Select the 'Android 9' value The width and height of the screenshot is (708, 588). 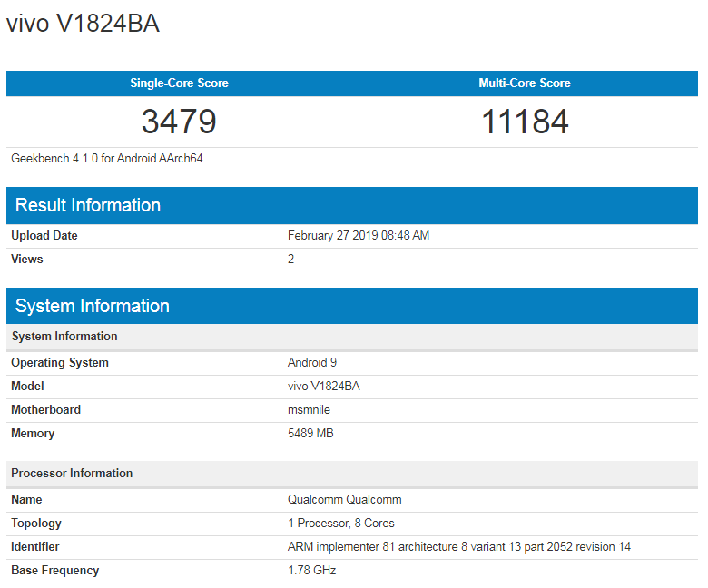pos(312,362)
